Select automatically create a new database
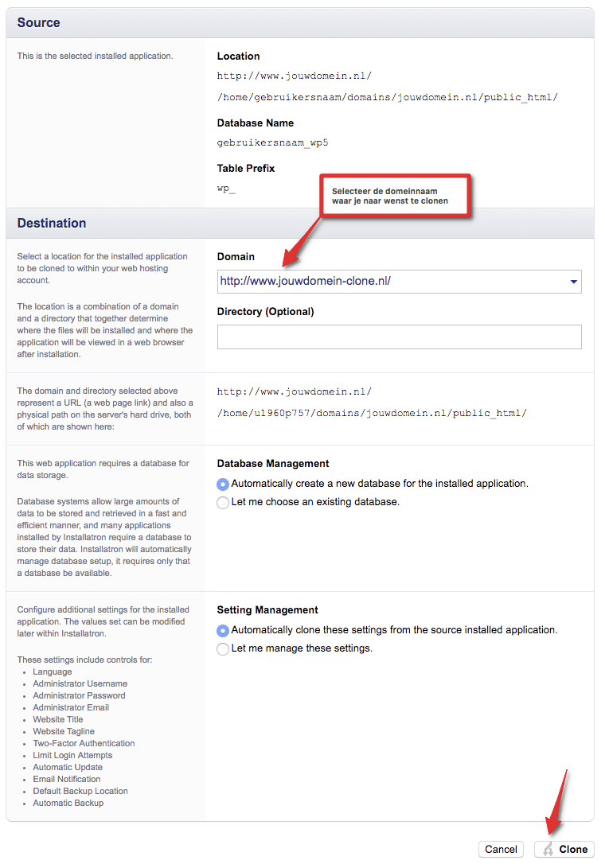This screenshot has width=605, height=868. [x=224, y=484]
